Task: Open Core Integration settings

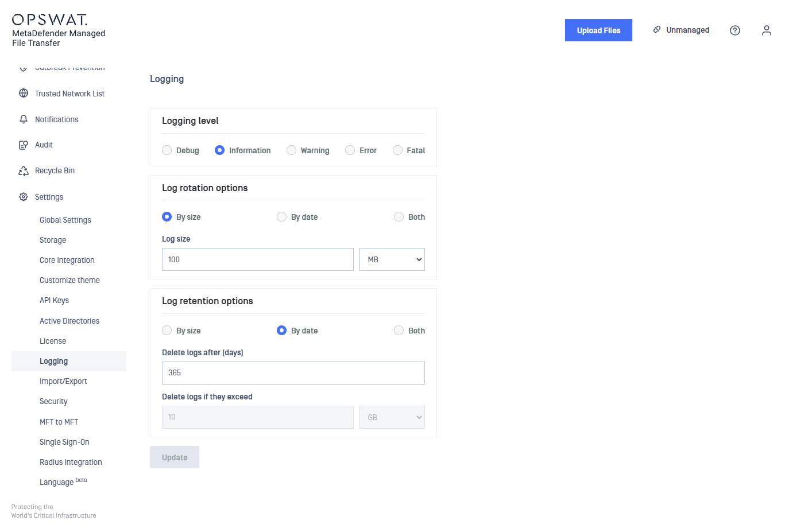Action: 67,260
